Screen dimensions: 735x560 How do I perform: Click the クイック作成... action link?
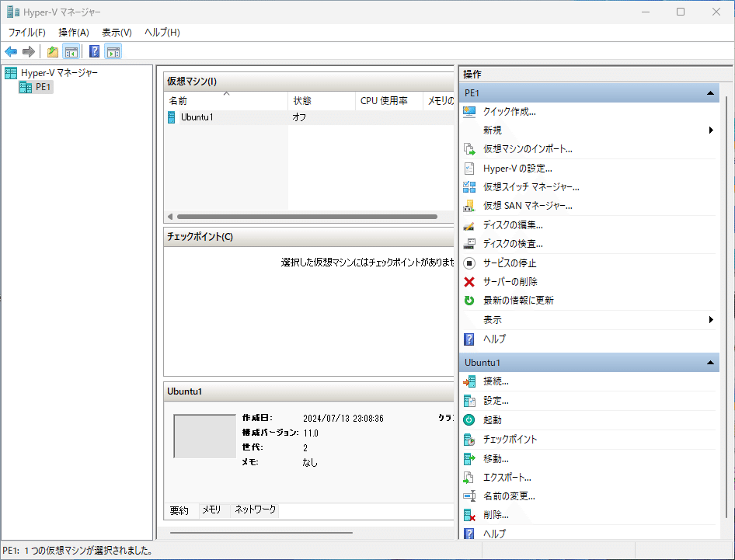[x=509, y=112]
